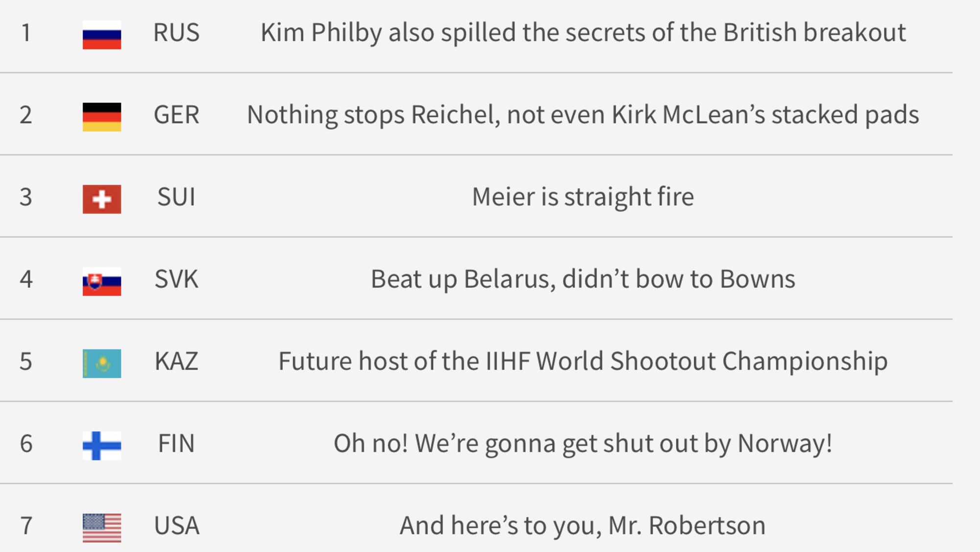Click the Russia flag icon
Image resolution: width=980 pixels, height=552 pixels.
click(x=101, y=35)
